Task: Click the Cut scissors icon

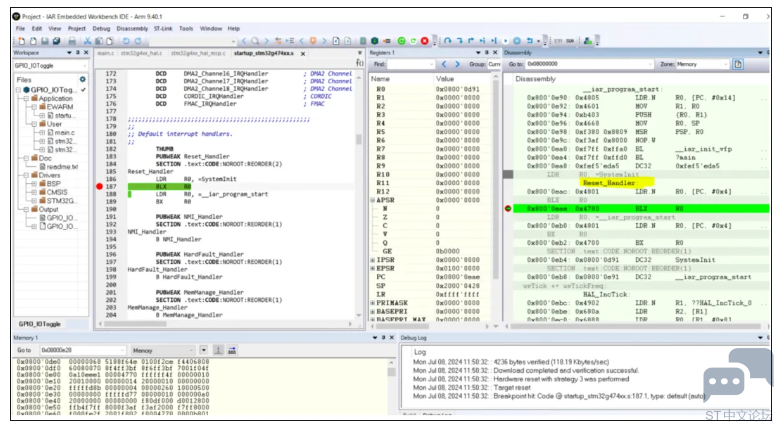Action: [x=87, y=41]
